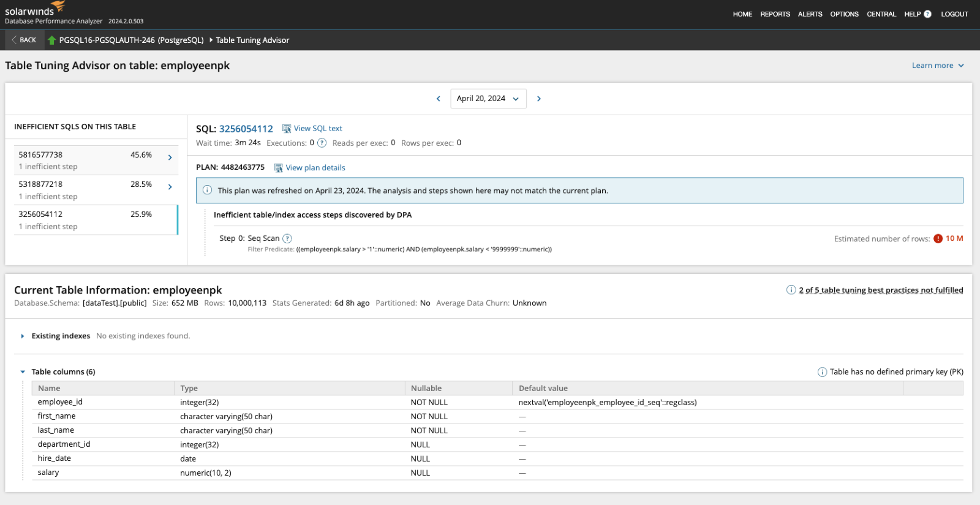
Task: Click the LOGOUT link
Action: 954,14
